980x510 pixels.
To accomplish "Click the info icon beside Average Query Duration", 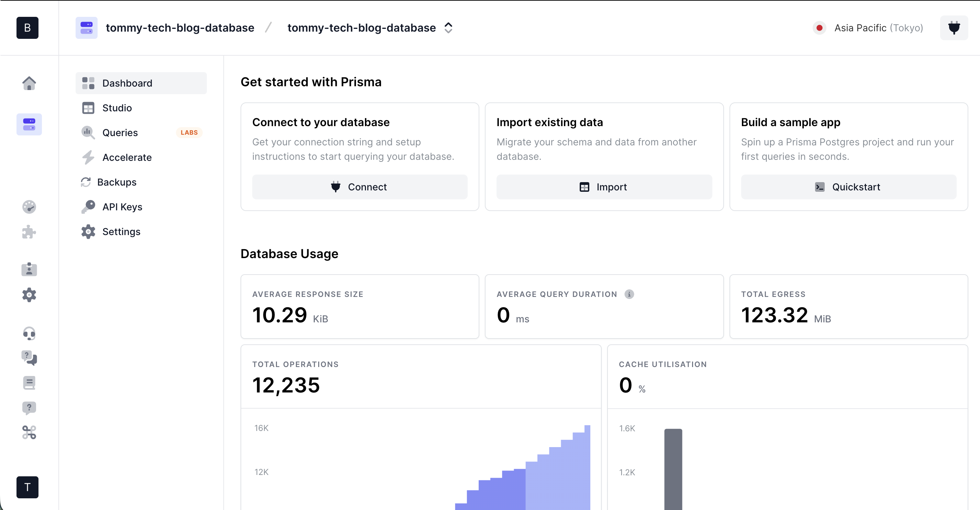I will pyautogui.click(x=629, y=294).
